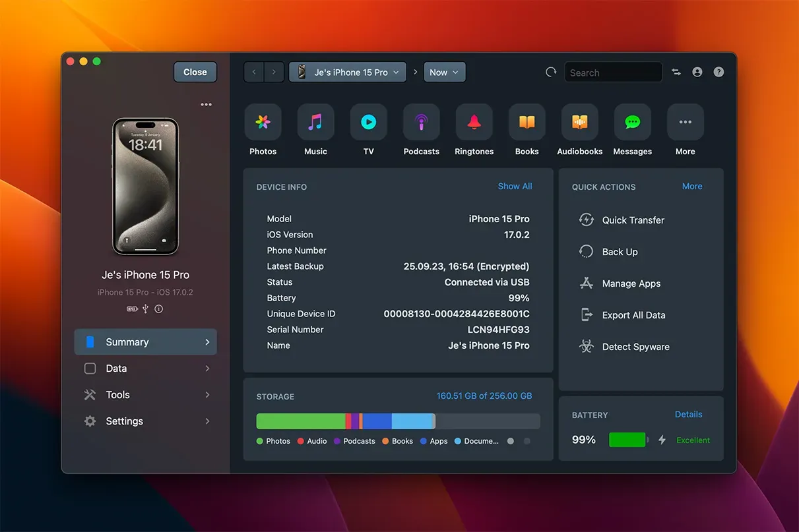Image resolution: width=799 pixels, height=532 pixels.
Task: Click Details link in Battery panel
Action: click(688, 415)
